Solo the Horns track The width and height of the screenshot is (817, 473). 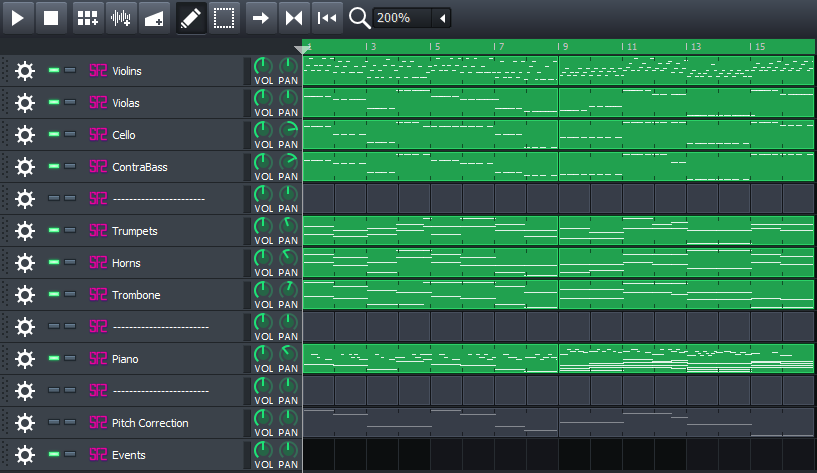tap(70, 262)
